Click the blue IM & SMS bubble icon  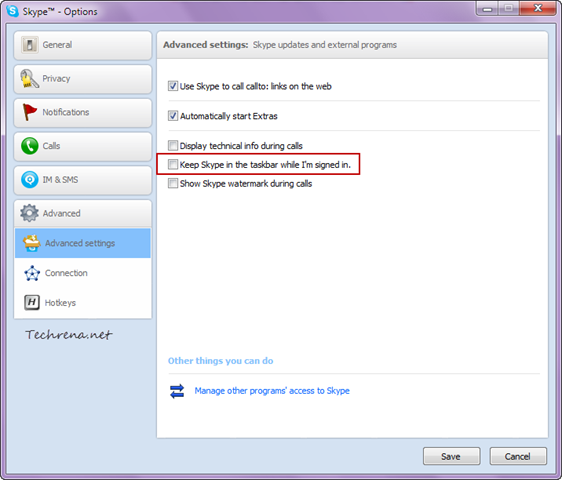pos(29,180)
